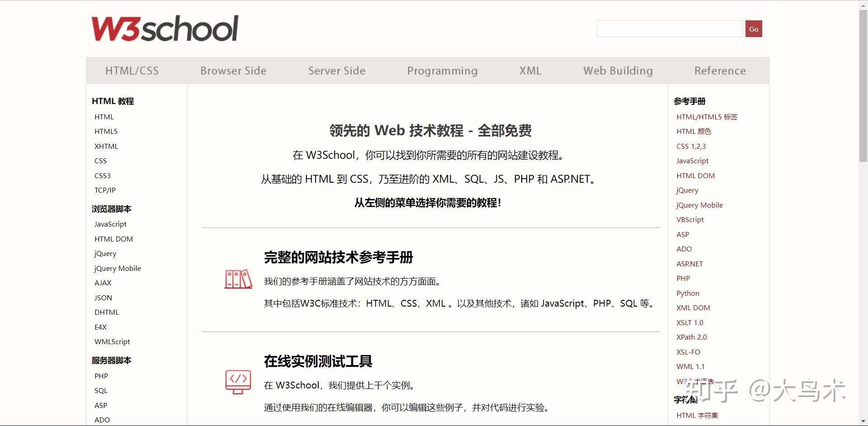The height and width of the screenshot is (426, 868).
Task: Open TCP/IP tutorial link
Action: coord(105,190)
